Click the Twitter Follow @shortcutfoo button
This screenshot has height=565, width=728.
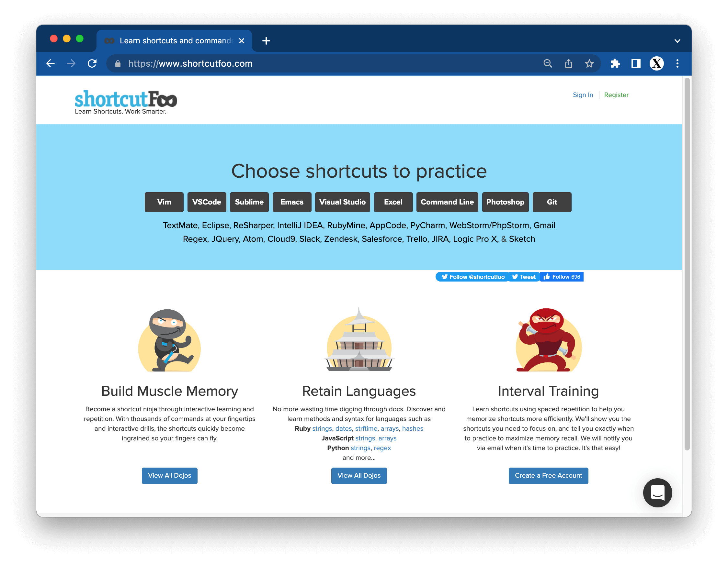click(473, 276)
